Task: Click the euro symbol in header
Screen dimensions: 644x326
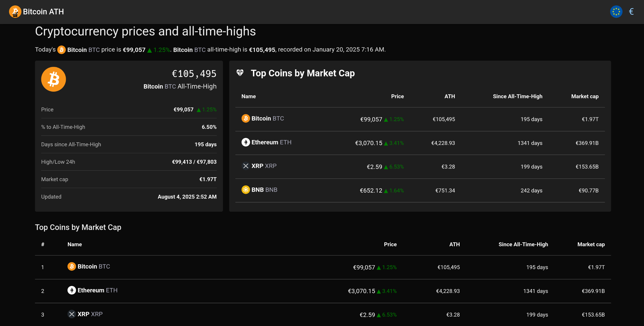Action: (631, 12)
